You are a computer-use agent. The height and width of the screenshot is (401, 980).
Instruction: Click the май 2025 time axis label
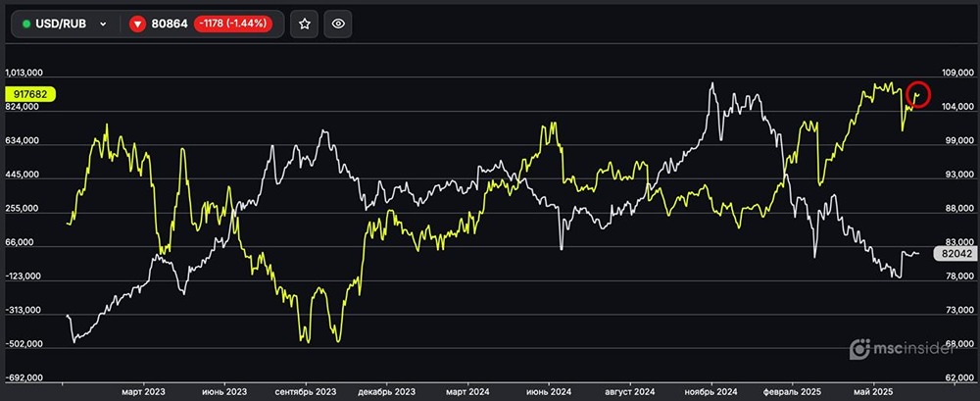(870, 391)
